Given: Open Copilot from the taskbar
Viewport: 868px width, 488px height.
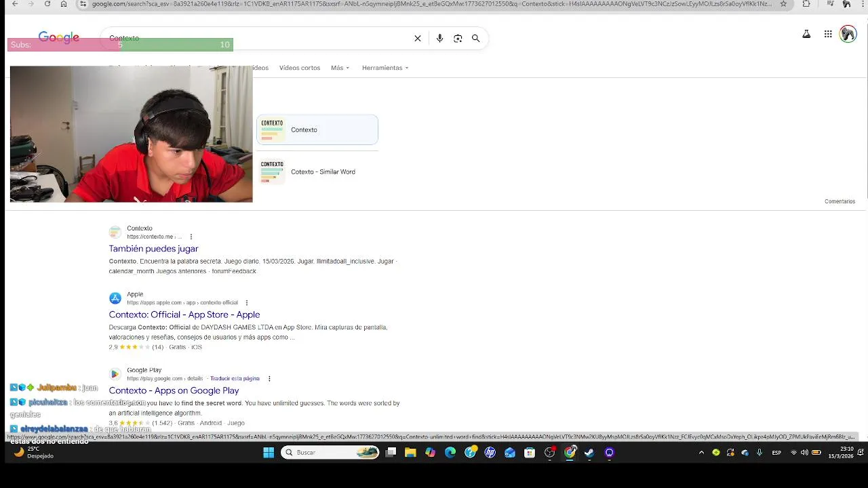Looking at the screenshot, I should 431,453.
